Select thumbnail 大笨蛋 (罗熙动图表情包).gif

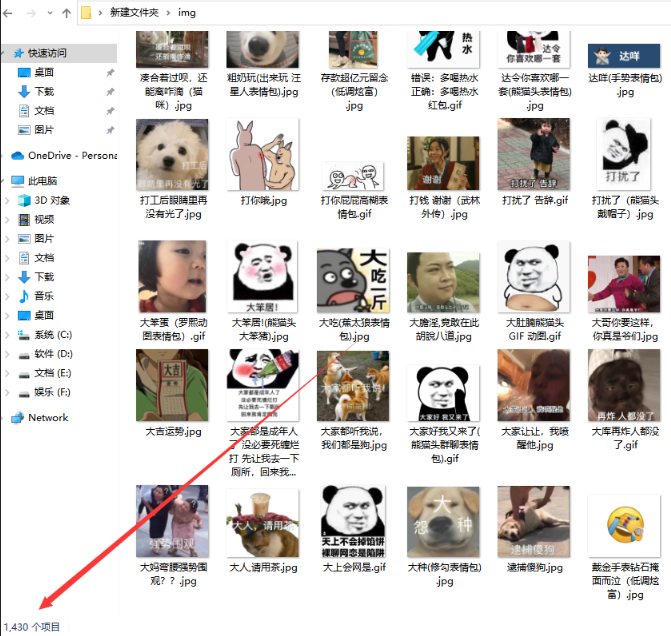[172, 276]
